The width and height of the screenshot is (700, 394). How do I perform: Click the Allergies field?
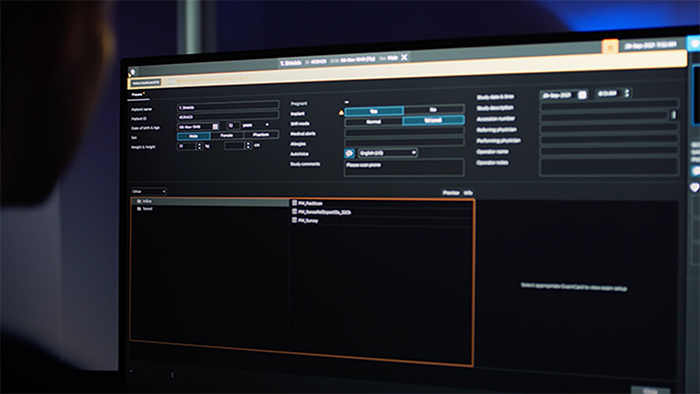click(404, 142)
